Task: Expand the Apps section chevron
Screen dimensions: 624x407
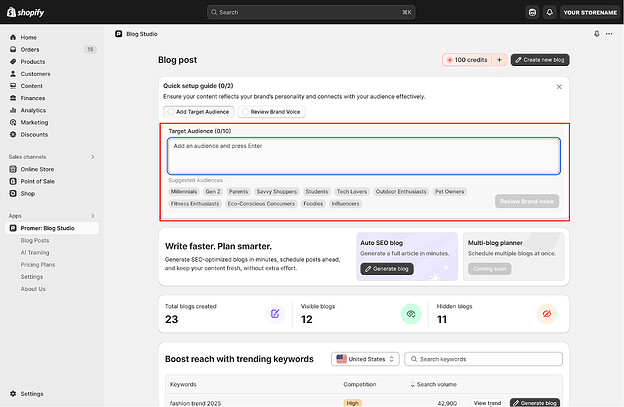Action: (x=93, y=216)
